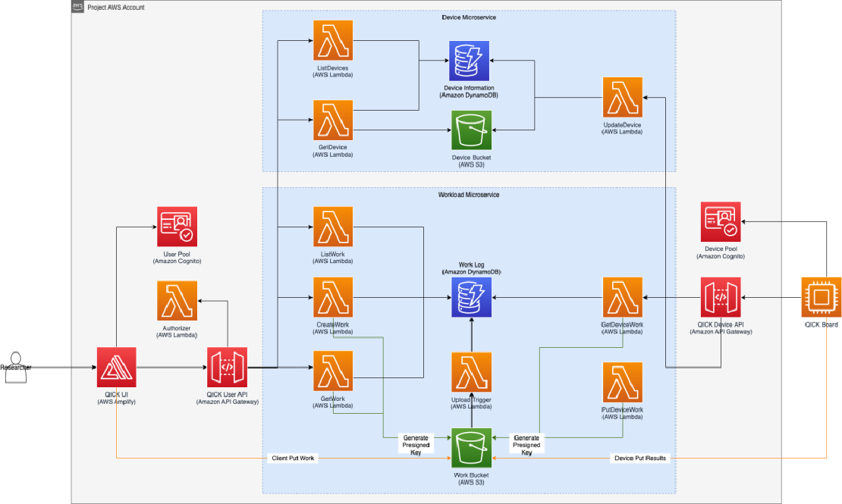Click the Device Bucket S3 icon
842x504 pixels.
pyautogui.click(x=472, y=130)
